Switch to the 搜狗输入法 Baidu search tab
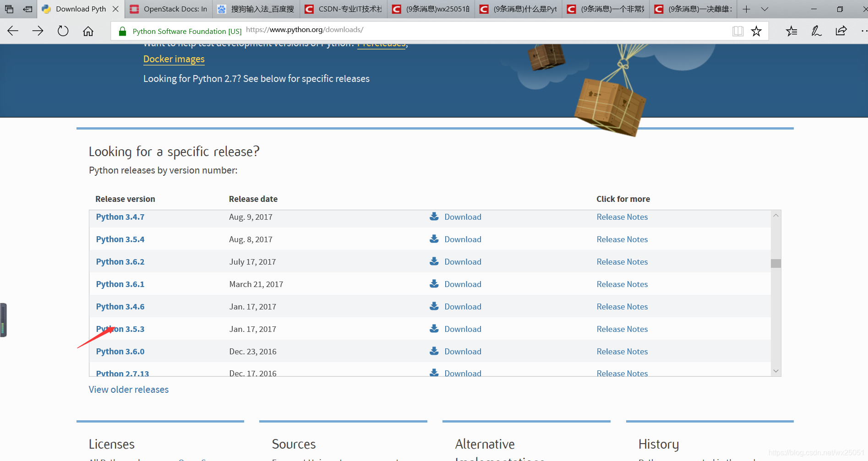This screenshot has height=461, width=868. coord(256,9)
